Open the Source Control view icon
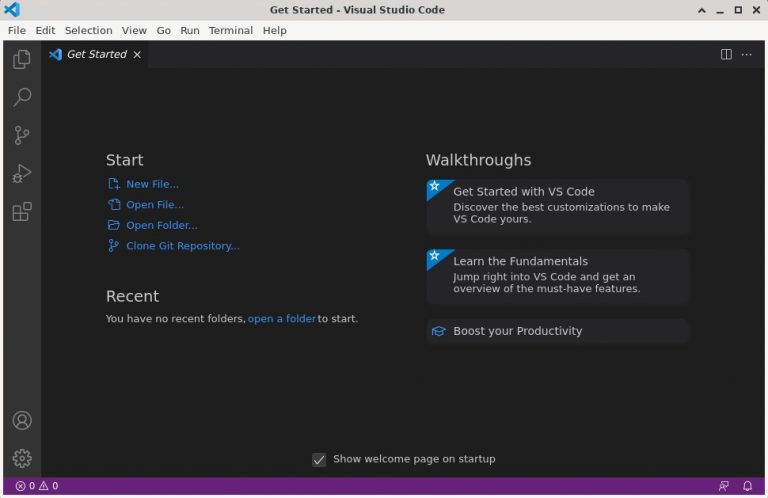Screen dimensions: 768x498 (x=22, y=135)
